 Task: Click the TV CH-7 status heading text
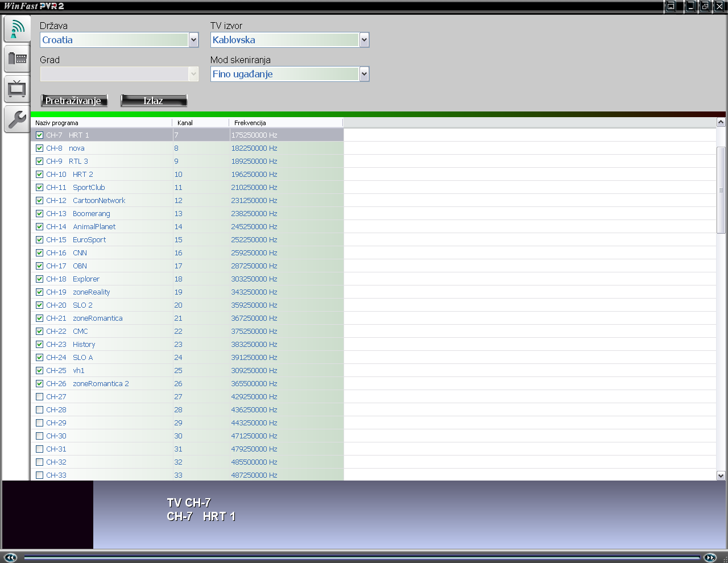point(189,503)
